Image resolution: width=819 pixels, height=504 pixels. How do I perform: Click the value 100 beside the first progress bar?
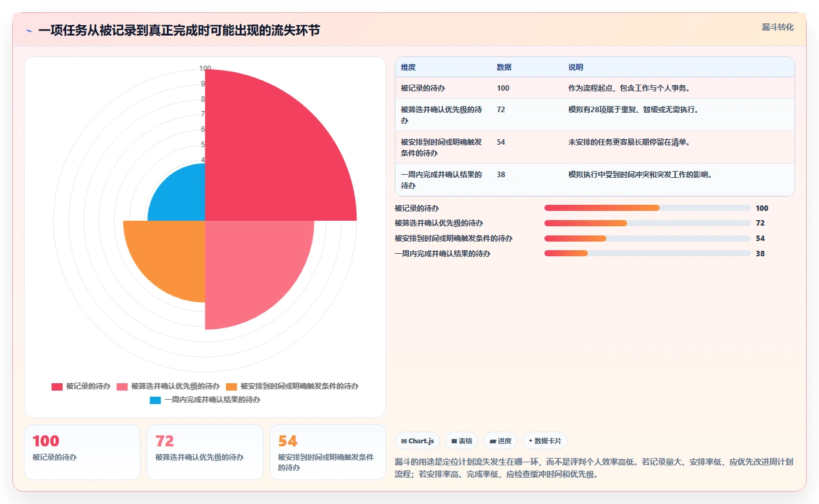point(762,208)
